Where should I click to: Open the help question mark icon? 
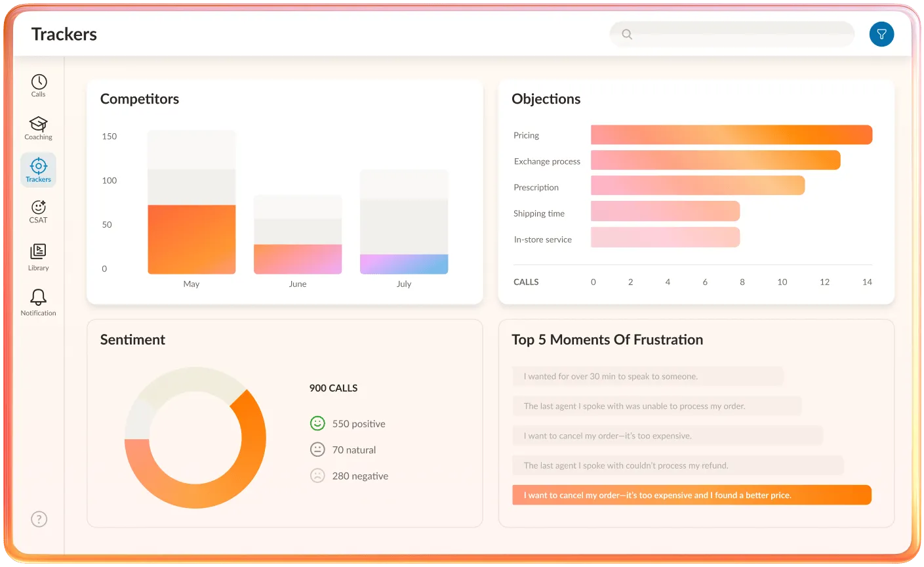tap(39, 518)
